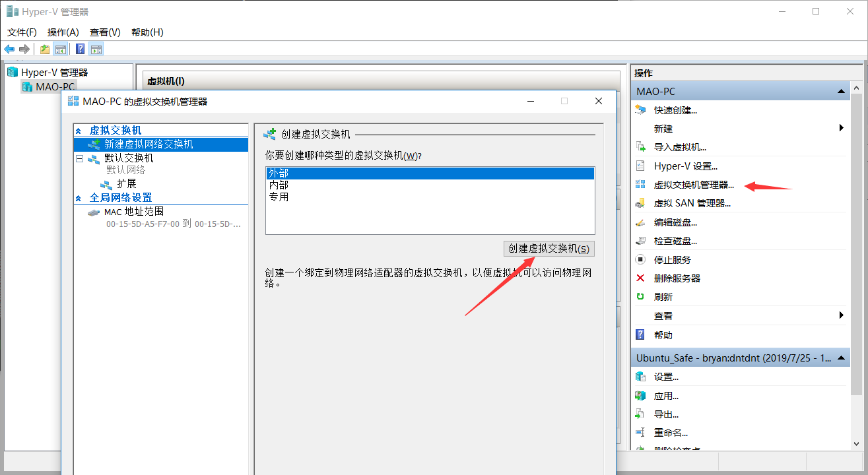The height and width of the screenshot is (475, 868).
Task: Click the red 删除服务器 X icon
Action: point(640,278)
